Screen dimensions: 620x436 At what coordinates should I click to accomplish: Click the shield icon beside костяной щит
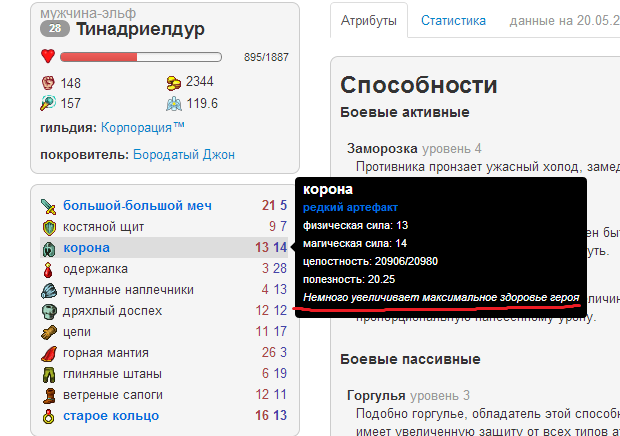(49, 227)
